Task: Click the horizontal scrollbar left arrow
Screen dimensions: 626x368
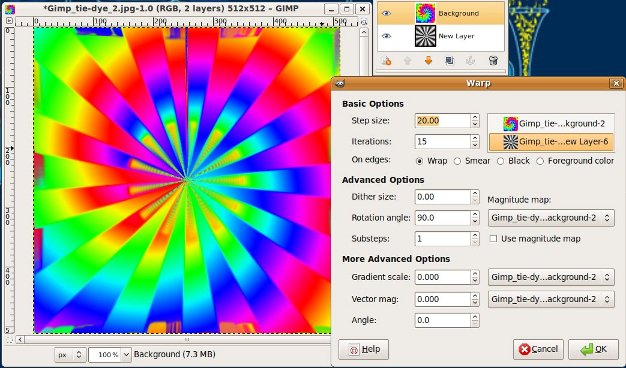Action: click(x=20, y=340)
